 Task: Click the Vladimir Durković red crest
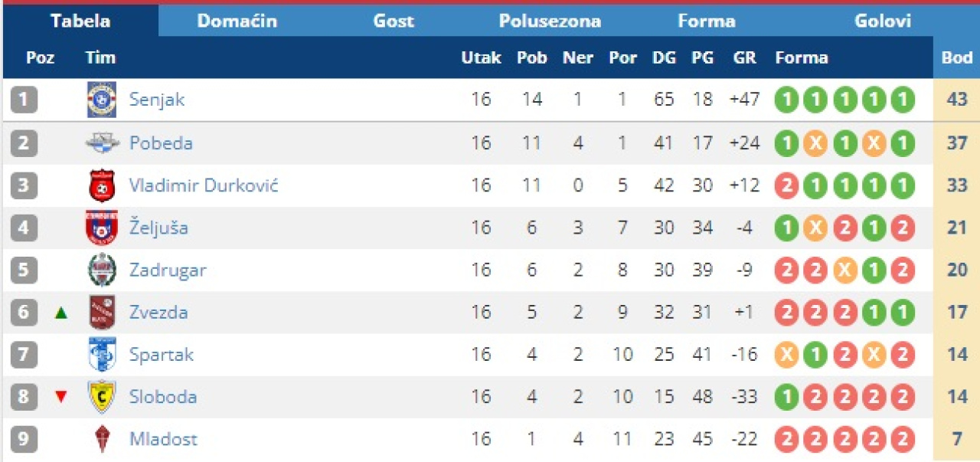point(101,185)
